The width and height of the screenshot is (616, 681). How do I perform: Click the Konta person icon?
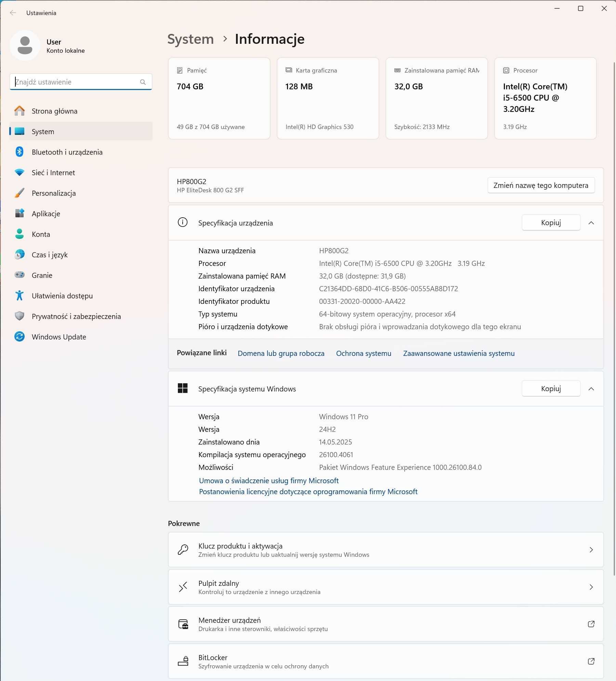(x=19, y=234)
